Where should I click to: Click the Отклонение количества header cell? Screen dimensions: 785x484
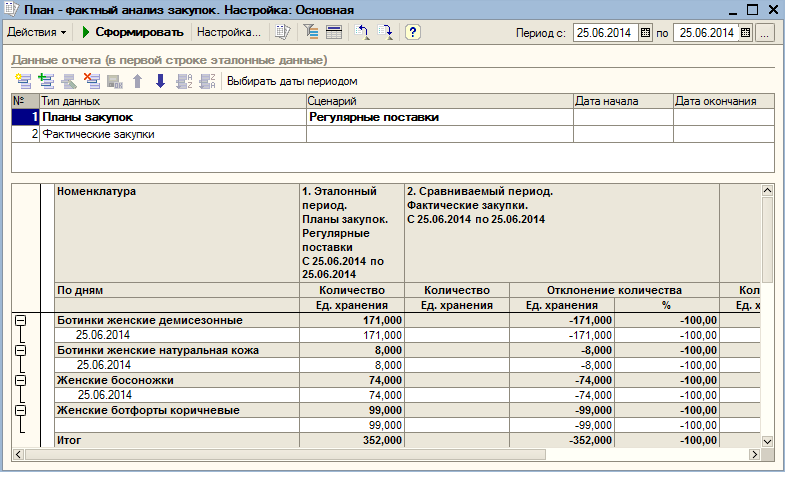(x=614, y=290)
